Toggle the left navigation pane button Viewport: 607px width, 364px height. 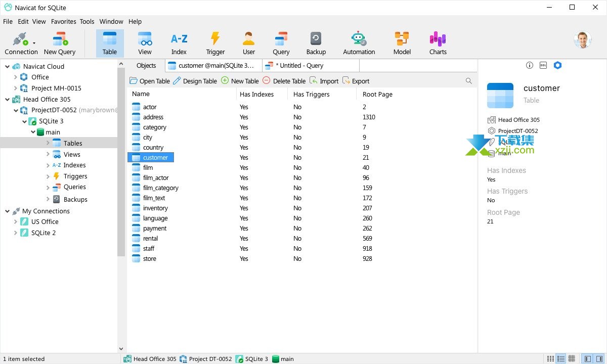pyautogui.click(x=587, y=359)
